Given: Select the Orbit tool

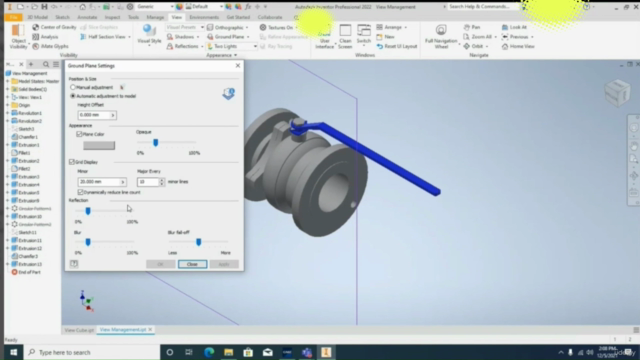Looking at the screenshot, I should pos(473,46).
